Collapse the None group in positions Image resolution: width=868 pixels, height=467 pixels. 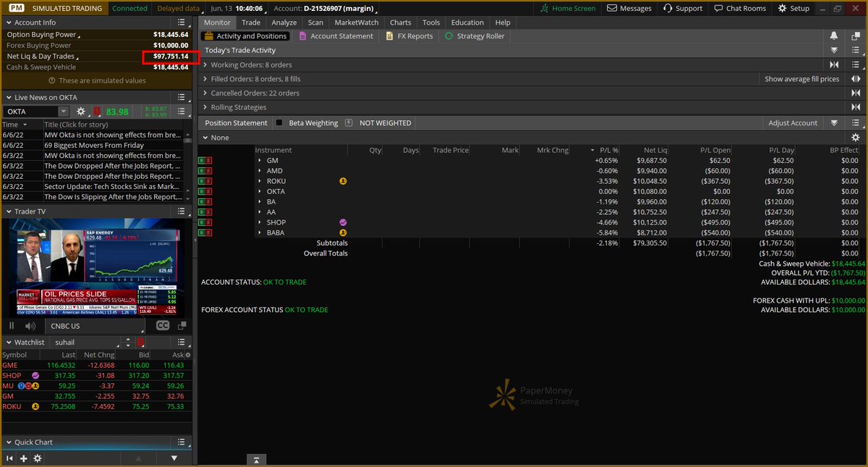click(x=205, y=138)
